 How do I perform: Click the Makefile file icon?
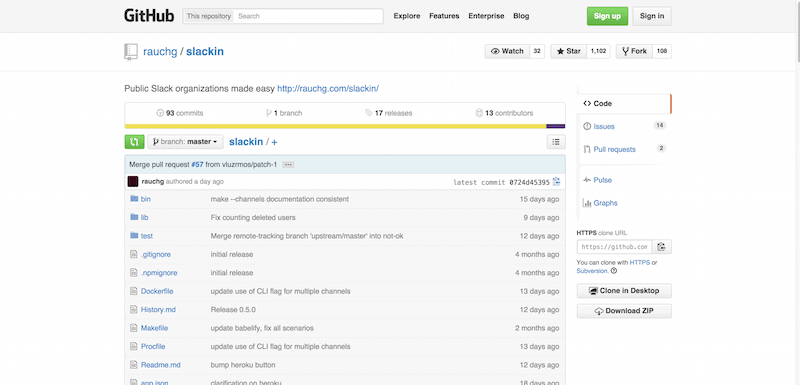(134, 328)
